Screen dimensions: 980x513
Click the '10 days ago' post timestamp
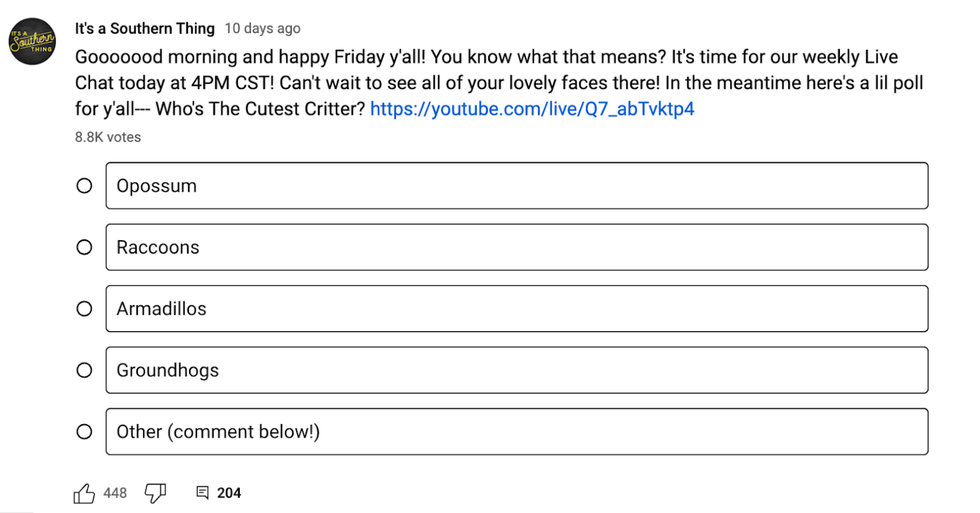262,29
